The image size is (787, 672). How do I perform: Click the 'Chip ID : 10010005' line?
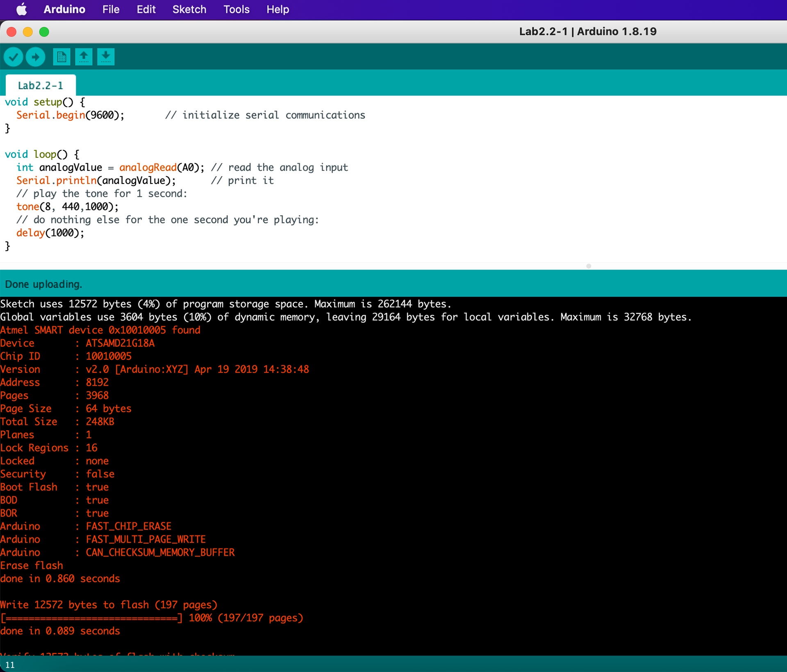click(x=66, y=356)
